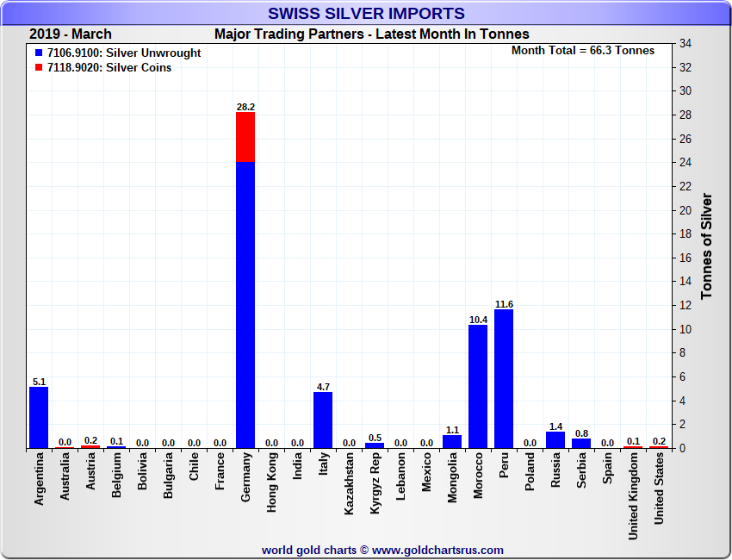Click the '2019 - March' date label
The width and height of the screenshot is (732, 560).
(x=71, y=34)
